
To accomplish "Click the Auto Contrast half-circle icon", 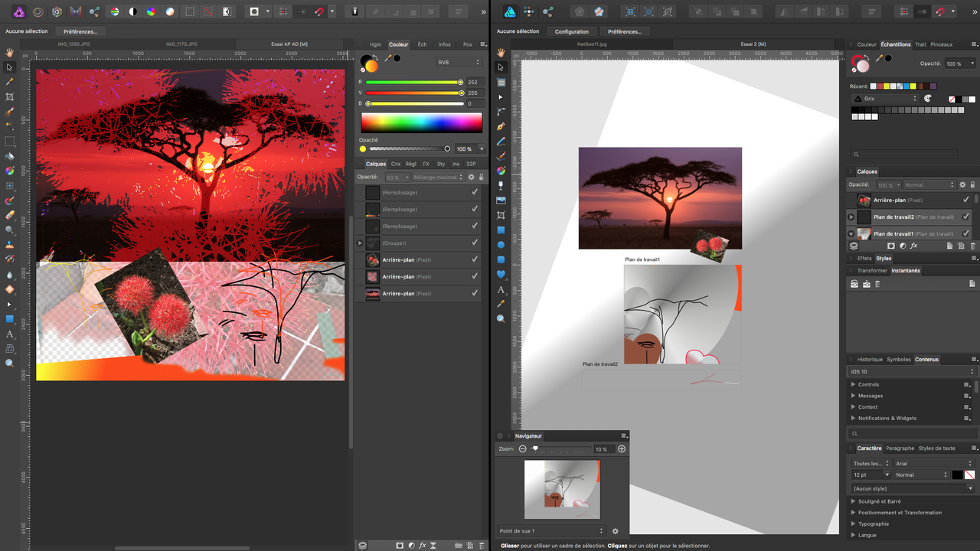I will [132, 11].
